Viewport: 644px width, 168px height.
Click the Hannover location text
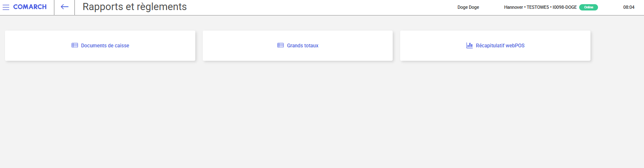(514, 7)
